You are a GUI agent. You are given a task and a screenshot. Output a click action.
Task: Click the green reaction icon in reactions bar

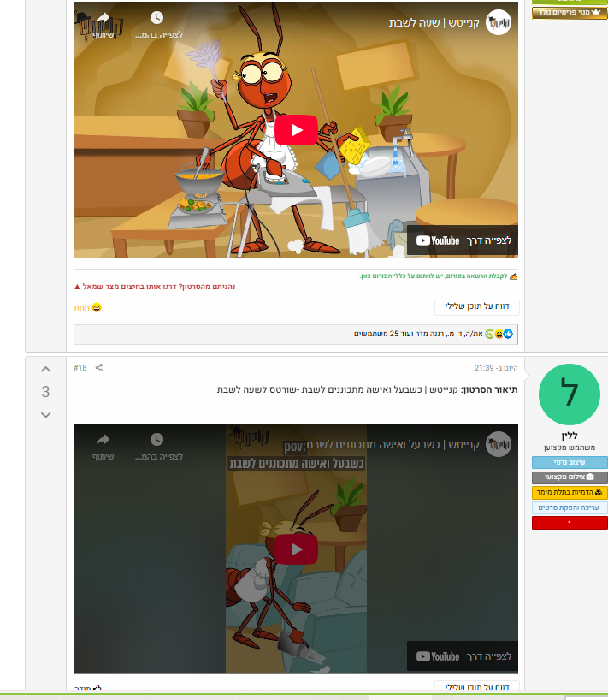[489, 334]
